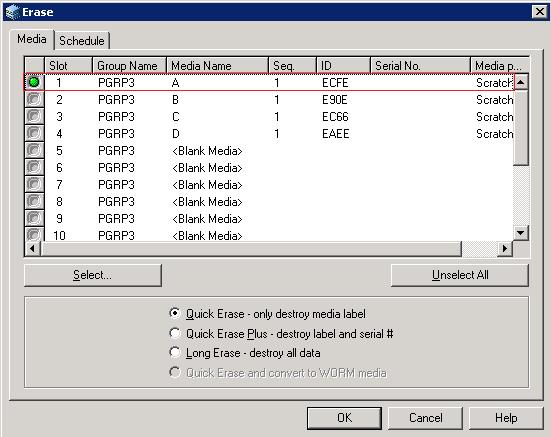
Task: Mark the slot 4 media D indicator
Action: (34, 133)
